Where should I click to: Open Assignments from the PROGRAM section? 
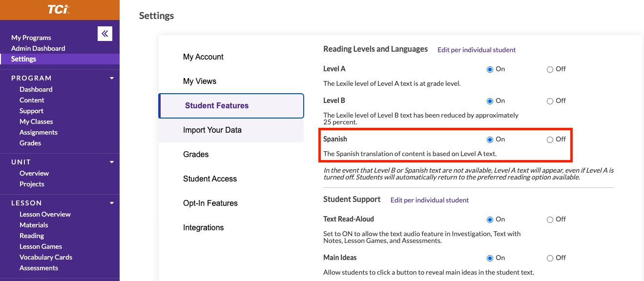point(39,132)
